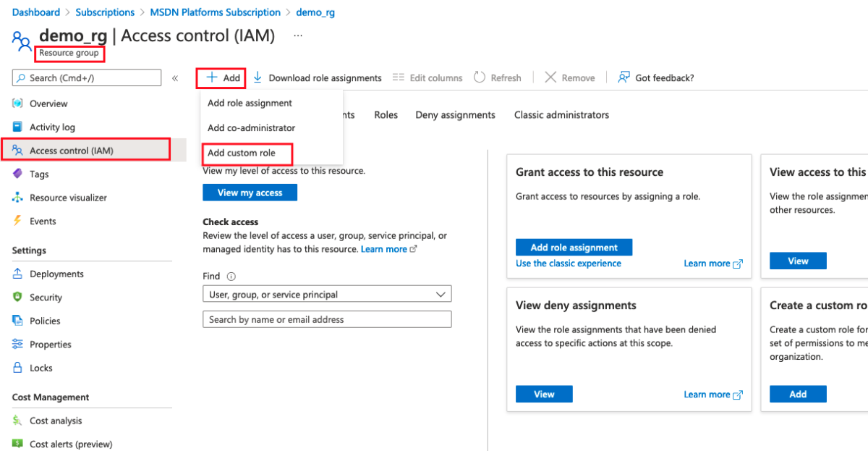This screenshot has height=451, width=868.
Task: Open the Subscriptions breadcrumb link
Action: tap(105, 12)
